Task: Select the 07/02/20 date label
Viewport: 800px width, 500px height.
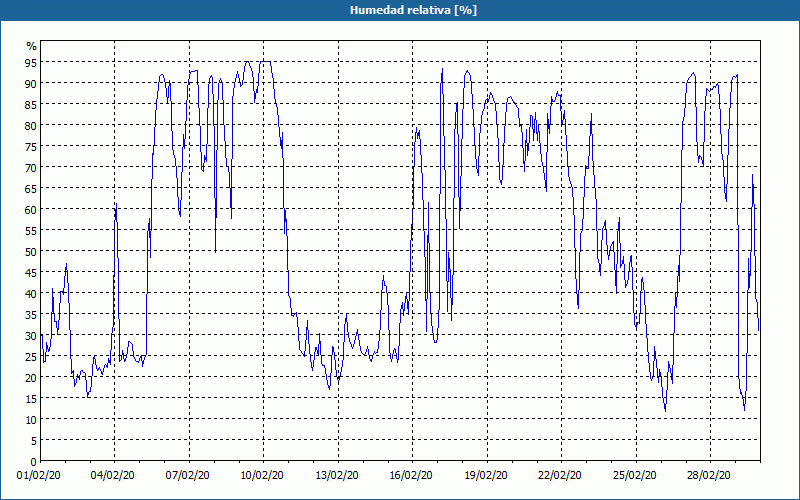Action: coord(187,475)
